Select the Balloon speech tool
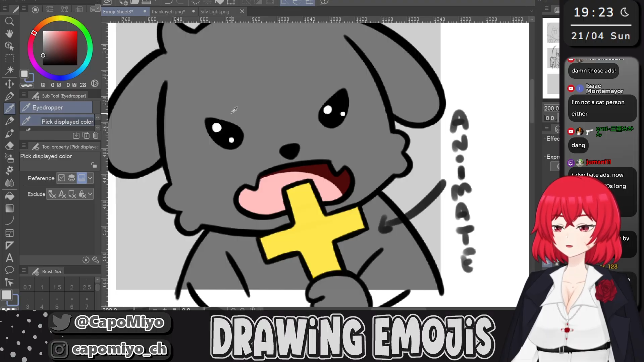The image size is (644, 362). (9, 270)
